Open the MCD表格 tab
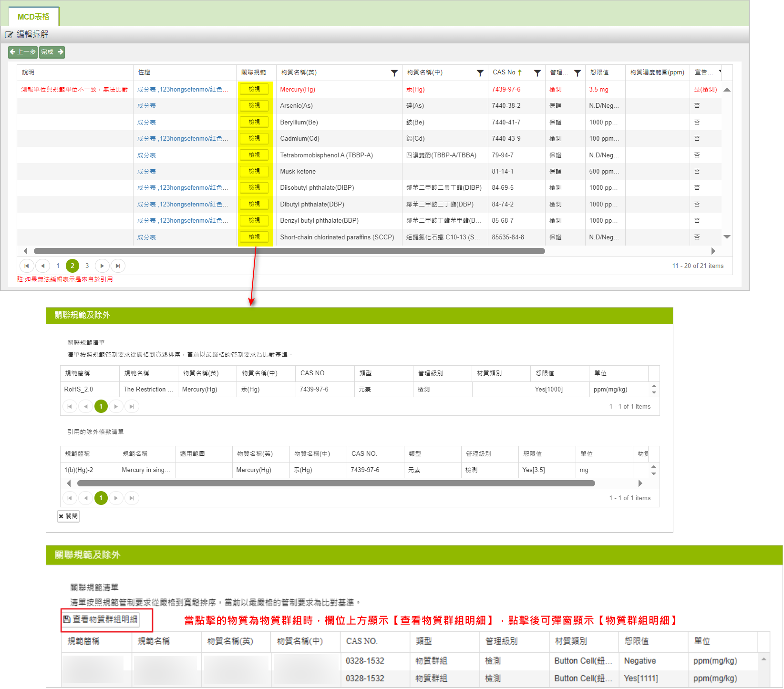This screenshot has width=784, height=689. (x=33, y=17)
